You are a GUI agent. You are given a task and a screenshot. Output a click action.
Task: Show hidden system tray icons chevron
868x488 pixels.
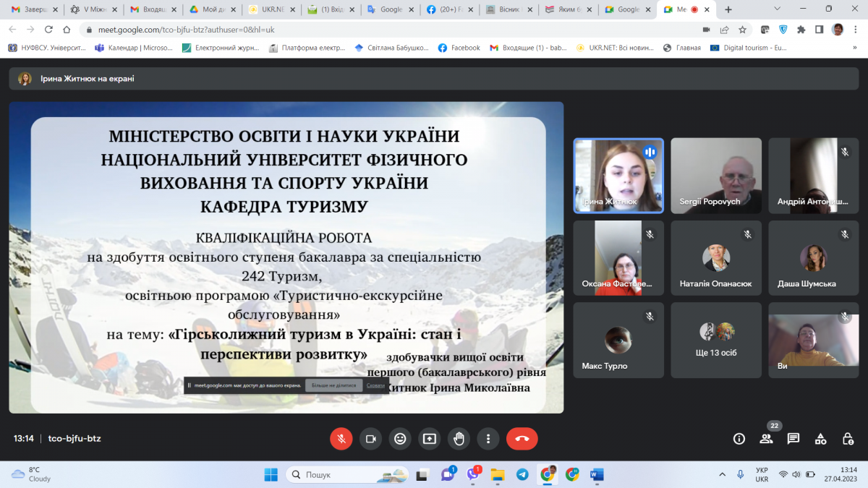click(x=722, y=474)
